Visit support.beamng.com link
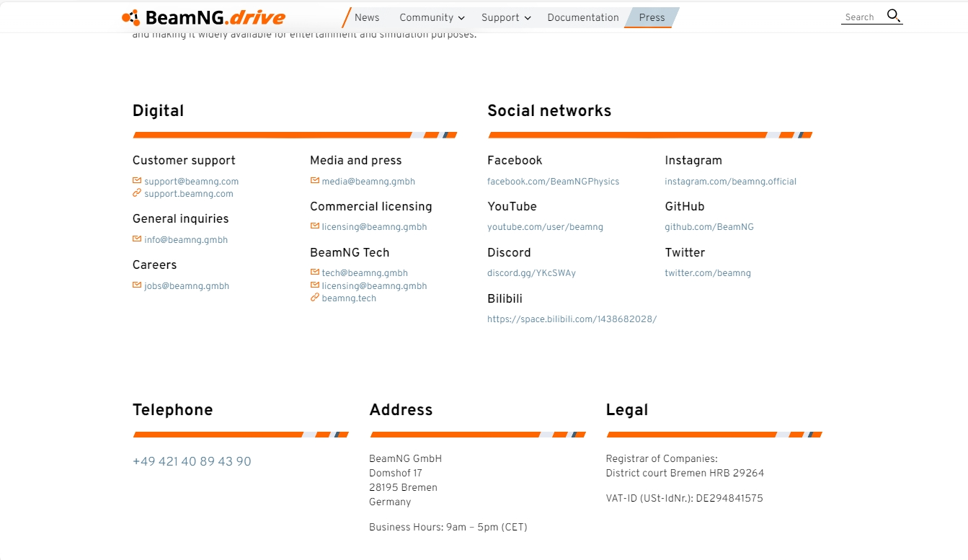 189,194
